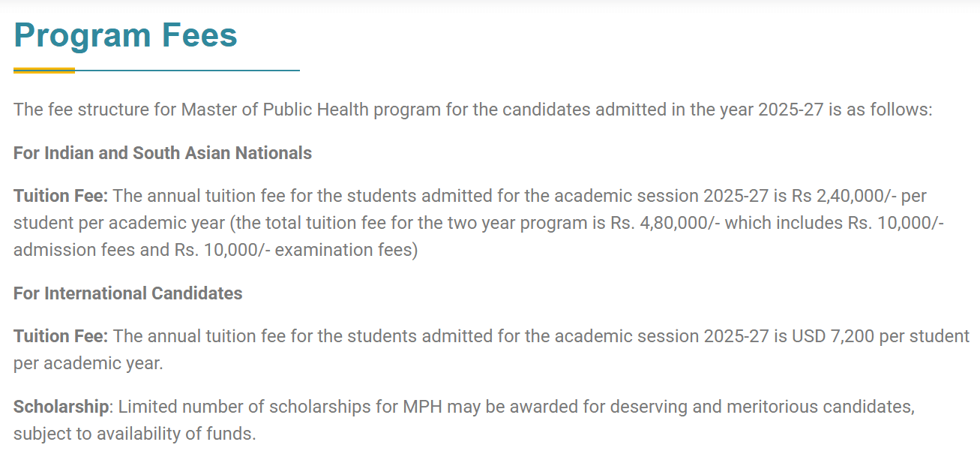
Task: Click 'per academic year.' under International Candidates
Action: tap(88, 363)
